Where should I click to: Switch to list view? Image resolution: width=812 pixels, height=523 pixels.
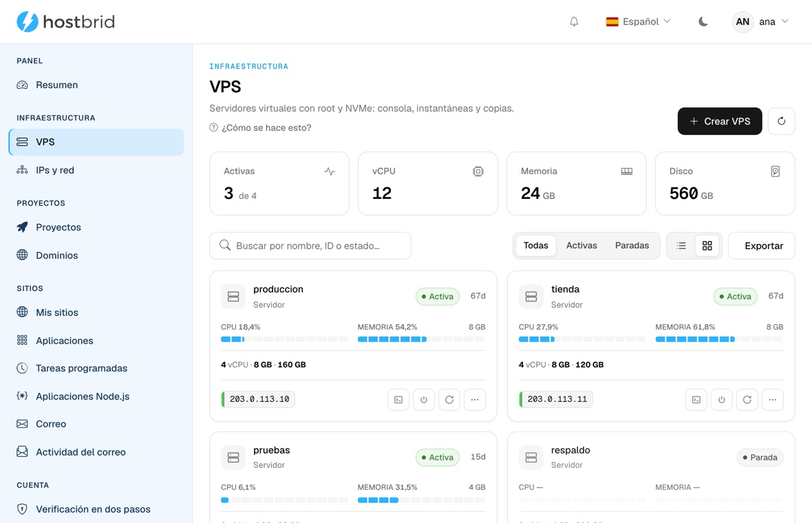(x=681, y=246)
